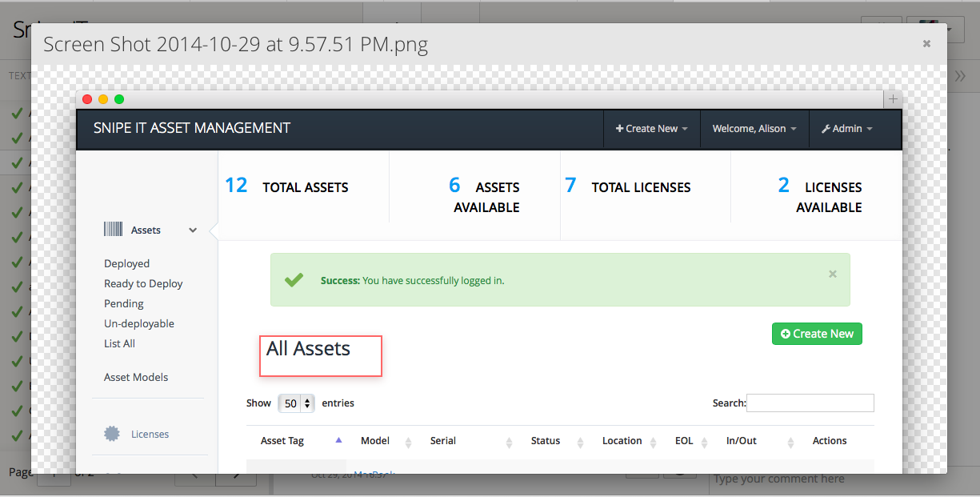Close the screenshot preview dialog

pos(926,44)
